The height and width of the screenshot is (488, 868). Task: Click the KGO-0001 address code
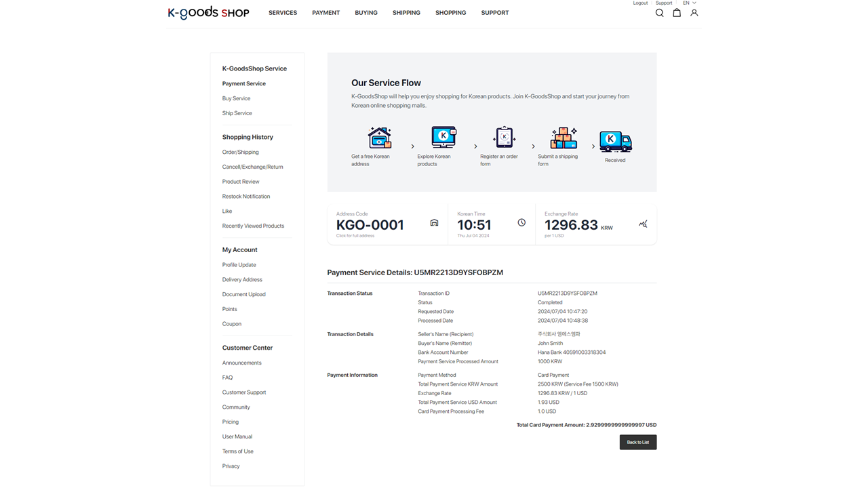(x=370, y=225)
